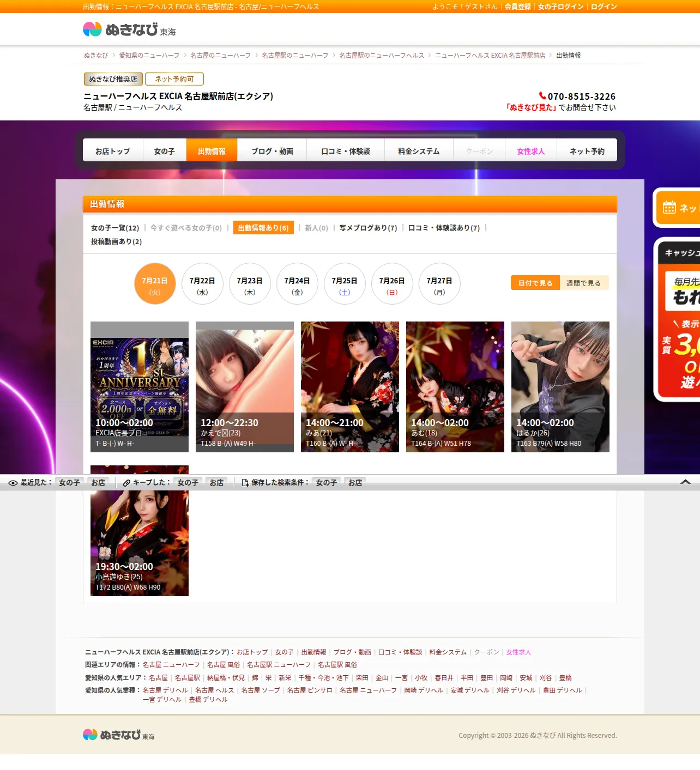The height and width of the screenshot is (770, 700).
Task: Select the 出勤情報 navigation tab
Action: coord(212,151)
